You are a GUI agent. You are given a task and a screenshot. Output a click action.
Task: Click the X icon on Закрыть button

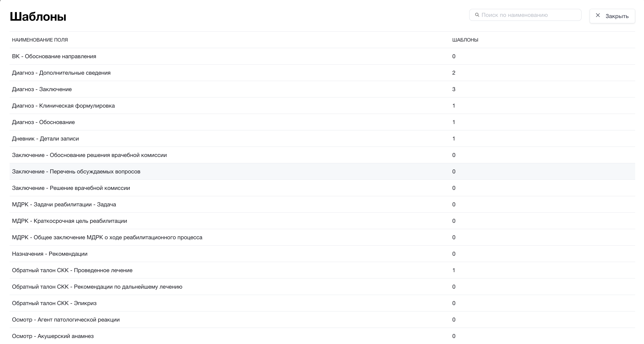[x=598, y=15]
